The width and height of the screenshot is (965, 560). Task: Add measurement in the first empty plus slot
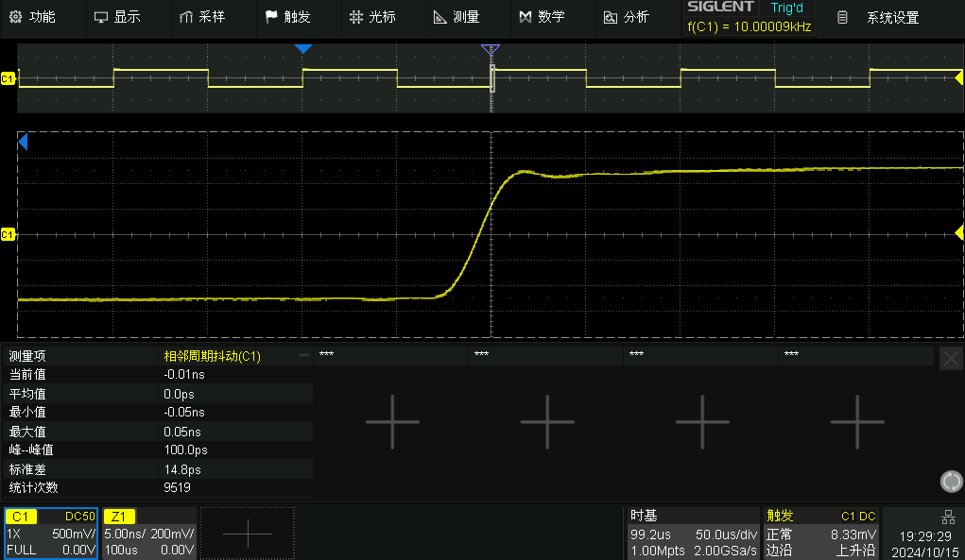[392, 422]
